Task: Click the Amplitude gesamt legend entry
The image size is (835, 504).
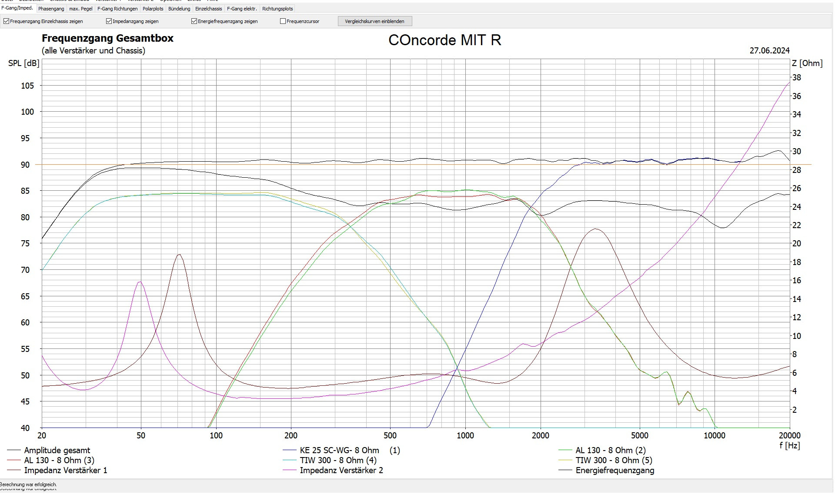Action: click(57, 451)
